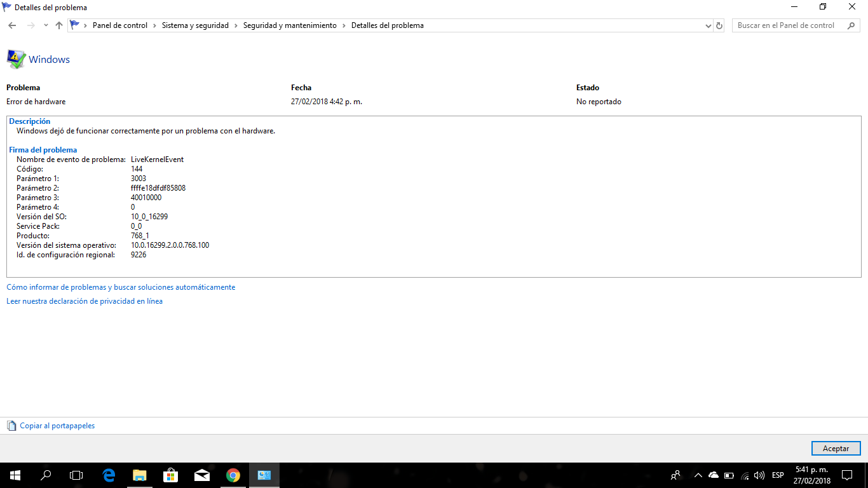Expand chevron after Panel de control breadcrumb
The image size is (868, 488).
click(154, 25)
